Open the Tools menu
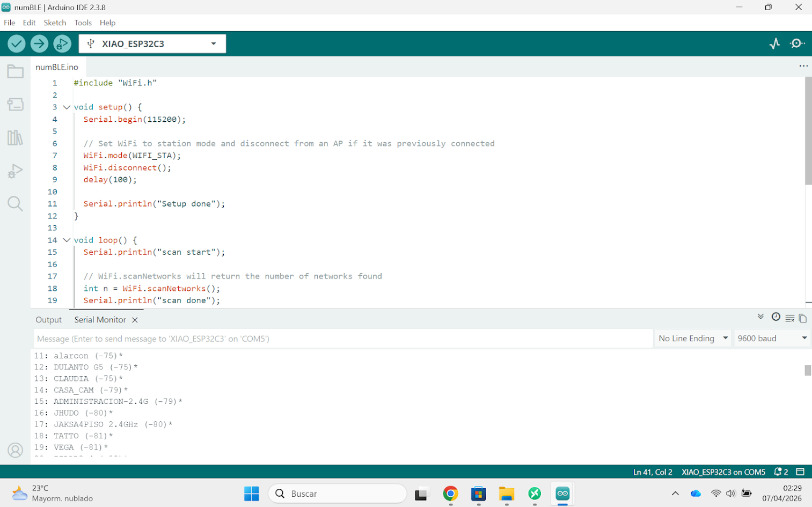 coord(83,23)
